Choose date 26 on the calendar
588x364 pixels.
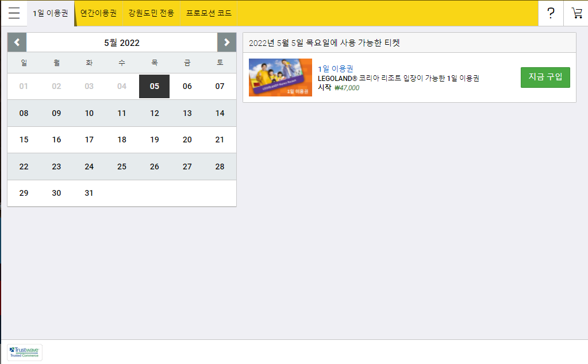(154, 166)
